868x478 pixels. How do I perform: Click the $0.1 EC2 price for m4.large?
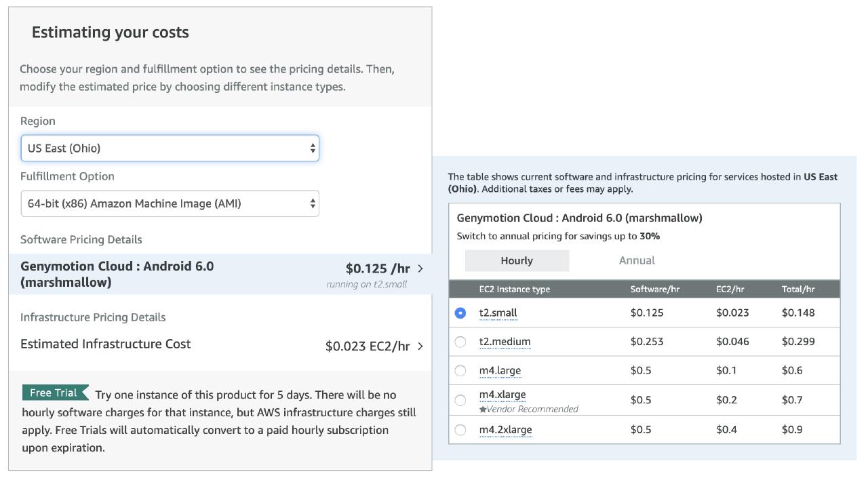[x=726, y=371]
